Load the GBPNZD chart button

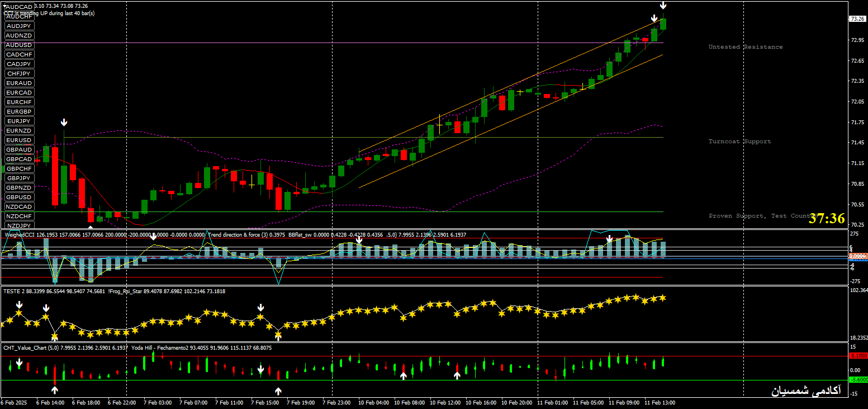19,187
